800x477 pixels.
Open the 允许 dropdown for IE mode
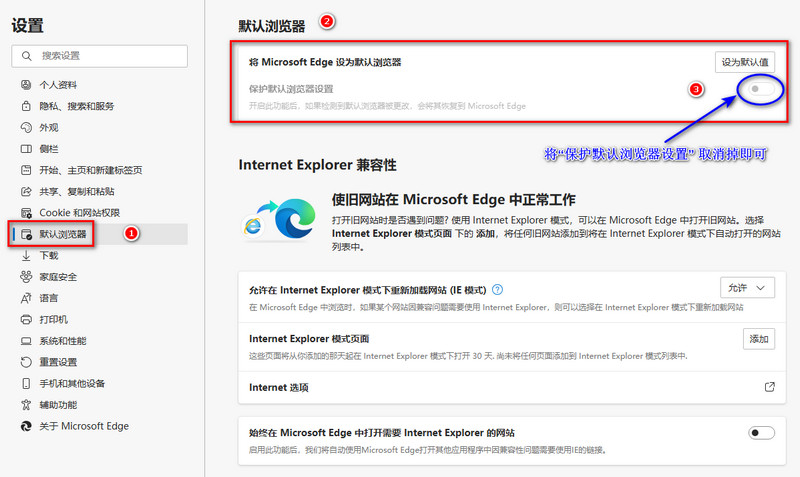747,288
